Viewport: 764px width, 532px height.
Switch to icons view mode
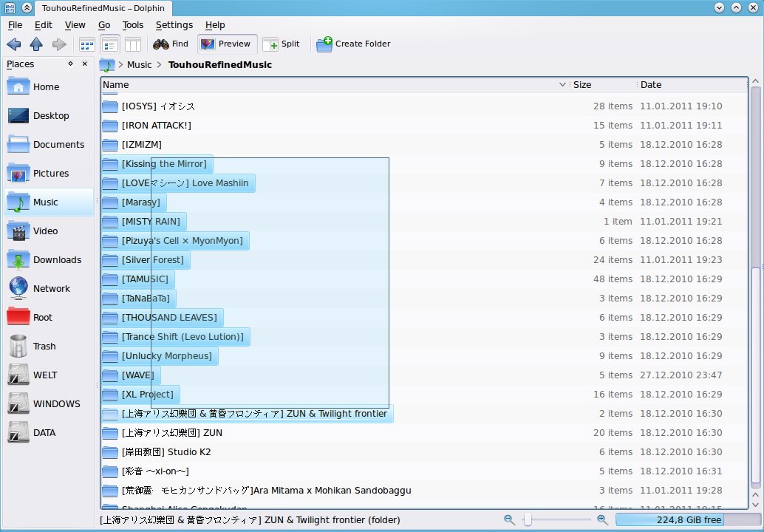(x=86, y=44)
